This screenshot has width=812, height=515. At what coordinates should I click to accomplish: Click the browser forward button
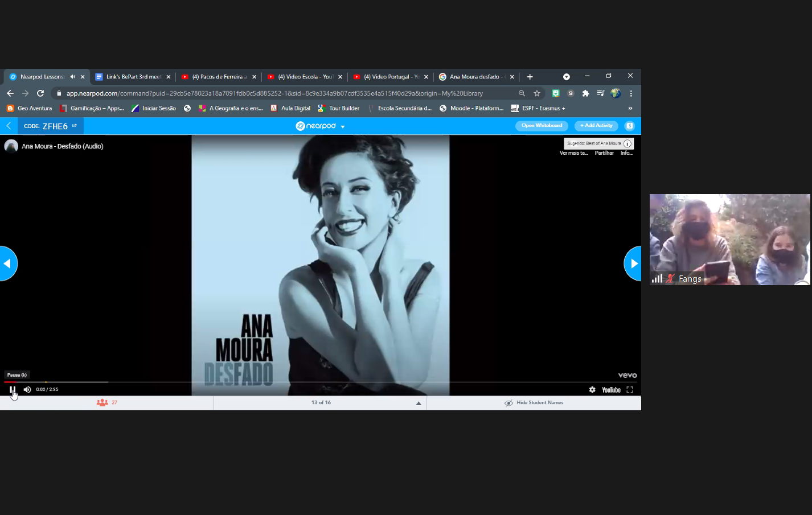(x=25, y=93)
